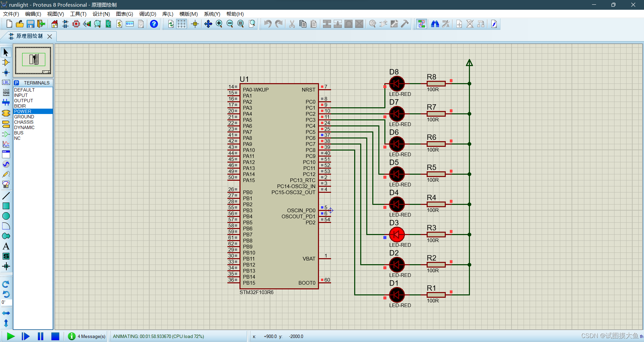Screen dimensions: 644x342
Task: Select the Component mode tool
Action: point(6,62)
